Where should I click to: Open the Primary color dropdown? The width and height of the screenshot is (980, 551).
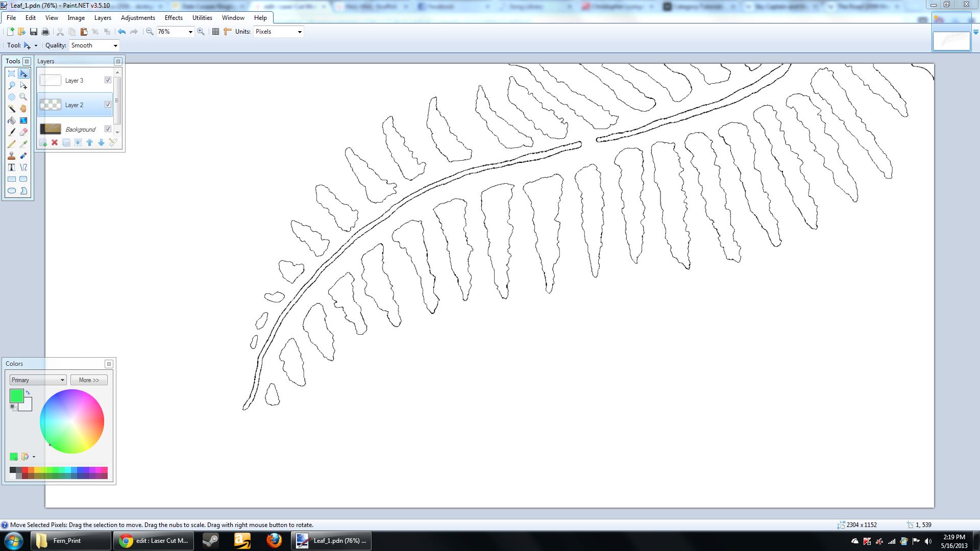click(x=38, y=380)
